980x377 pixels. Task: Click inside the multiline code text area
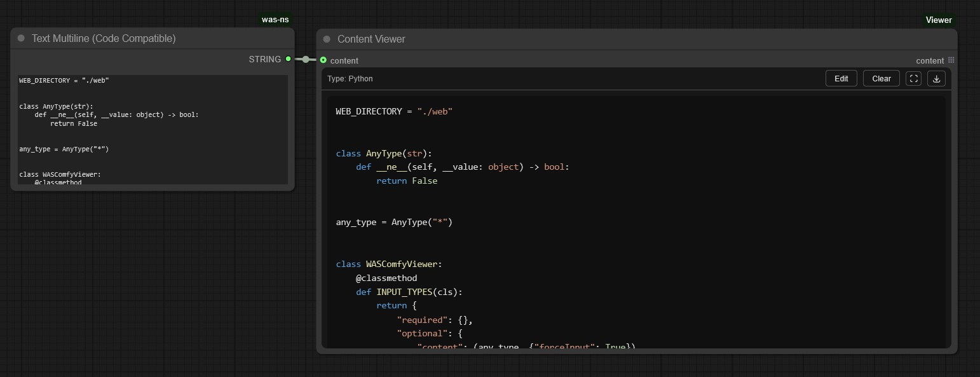pyautogui.click(x=153, y=130)
